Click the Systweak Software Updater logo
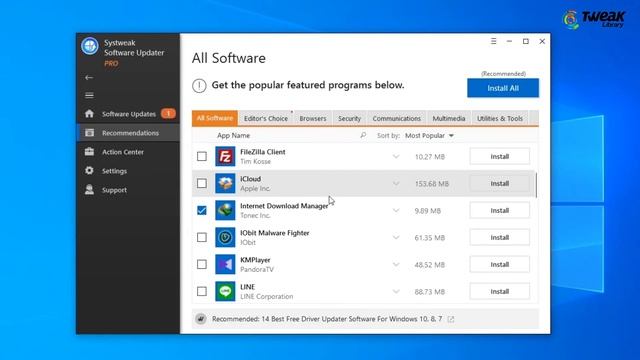The height and width of the screenshot is (360, 640). (x=89, y=46)
